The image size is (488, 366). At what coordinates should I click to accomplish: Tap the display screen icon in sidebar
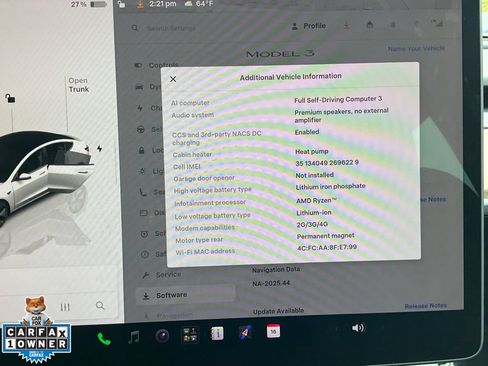pos(143,213)
